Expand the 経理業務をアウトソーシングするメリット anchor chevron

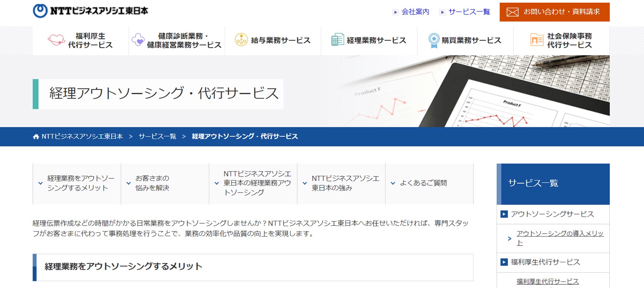pyautogui.click(x=40, y=183)
